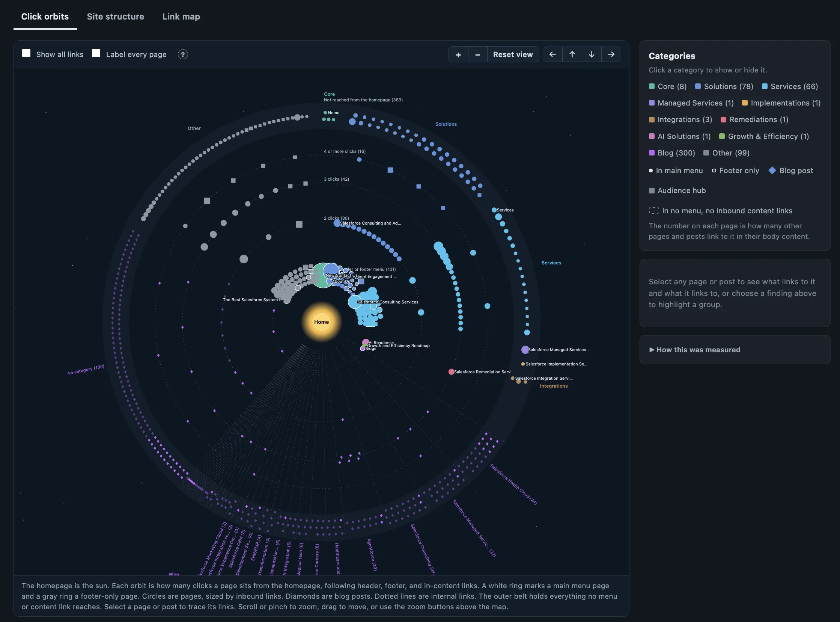Screen dimensions: 840x622
Task: Switch to the Click orbits tab
Action: tap(45, 17)
